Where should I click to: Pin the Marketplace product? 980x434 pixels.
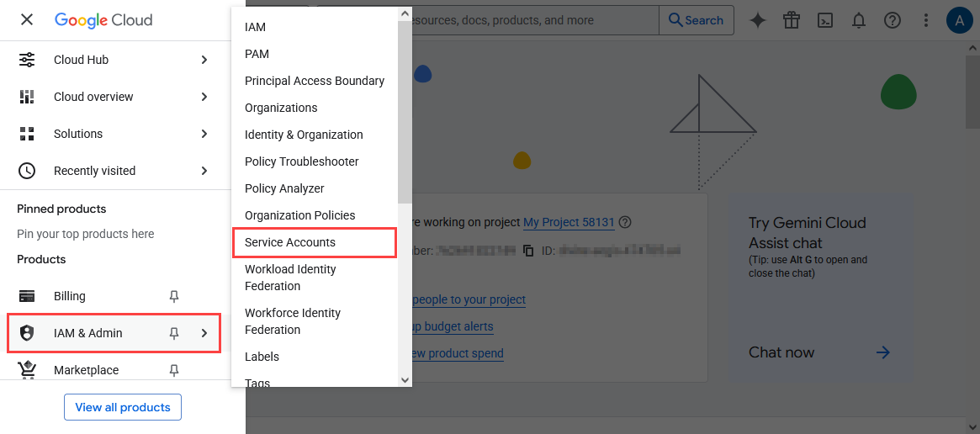coord(174,370)
